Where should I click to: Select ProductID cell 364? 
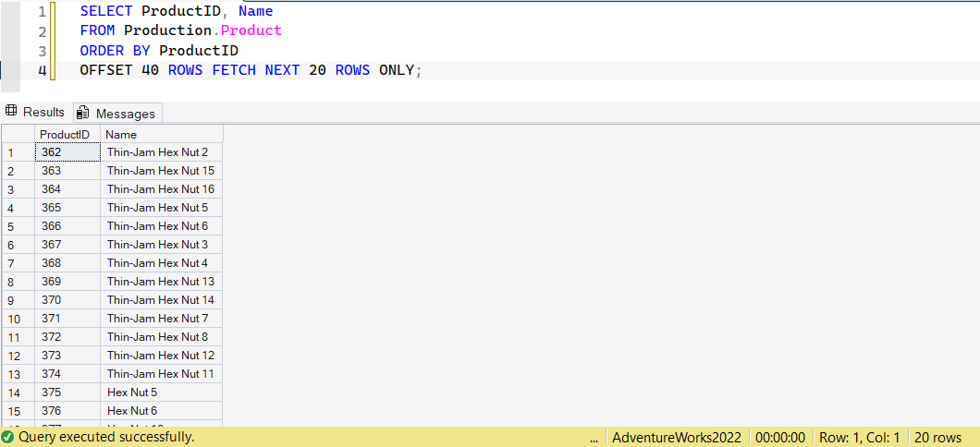pos(67,188)
